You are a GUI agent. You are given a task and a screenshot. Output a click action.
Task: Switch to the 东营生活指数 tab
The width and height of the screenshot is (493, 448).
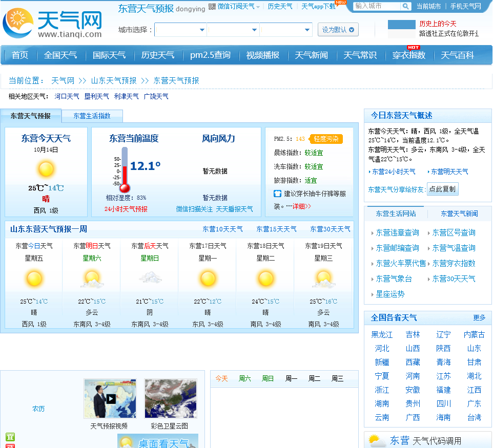[92, 116]
